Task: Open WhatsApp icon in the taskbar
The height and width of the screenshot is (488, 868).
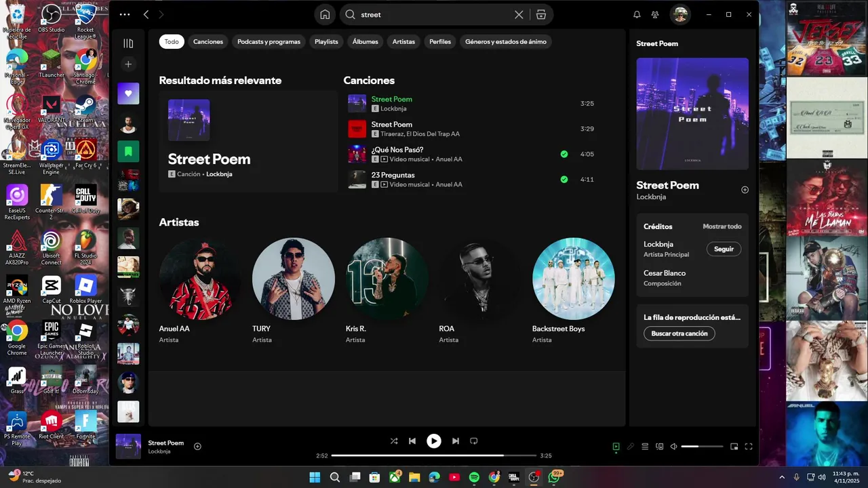Action: [x=554, y=477]
